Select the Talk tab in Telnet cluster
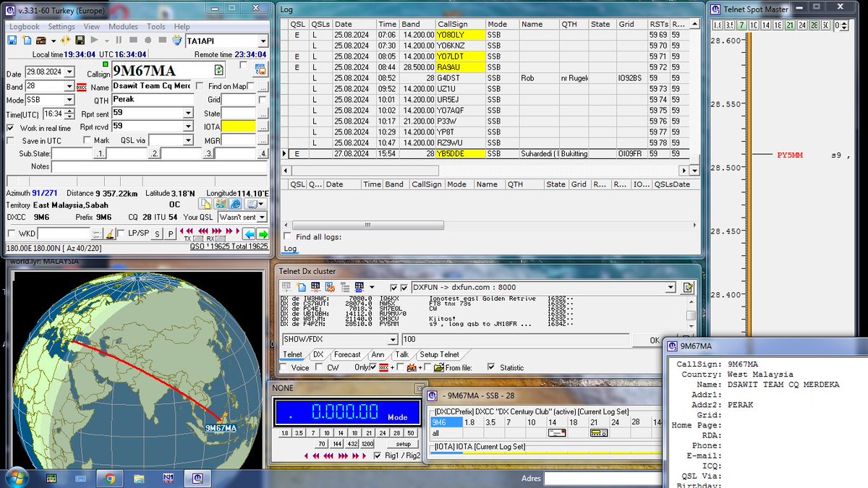868x488 pixels. point(402,354)
